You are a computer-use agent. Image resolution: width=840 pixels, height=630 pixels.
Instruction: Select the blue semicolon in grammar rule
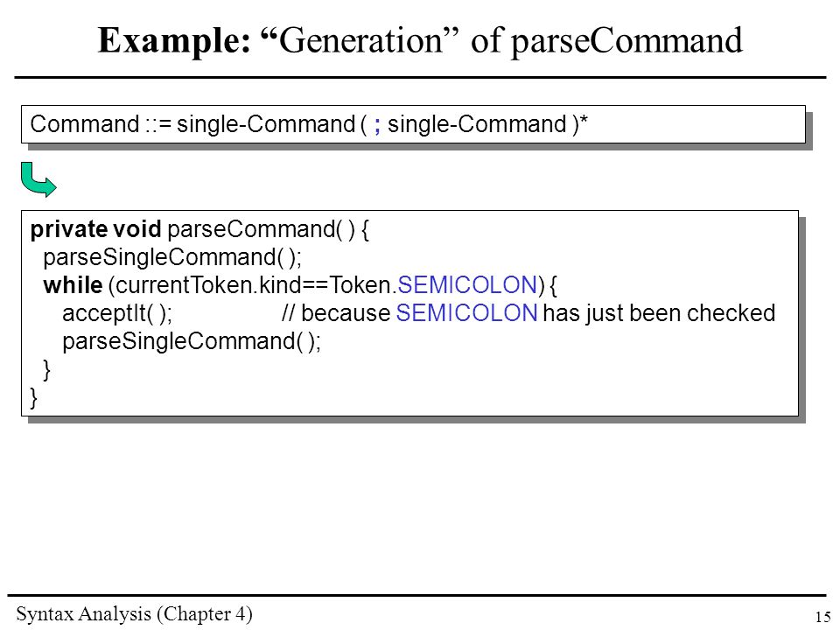click(377, 125)
